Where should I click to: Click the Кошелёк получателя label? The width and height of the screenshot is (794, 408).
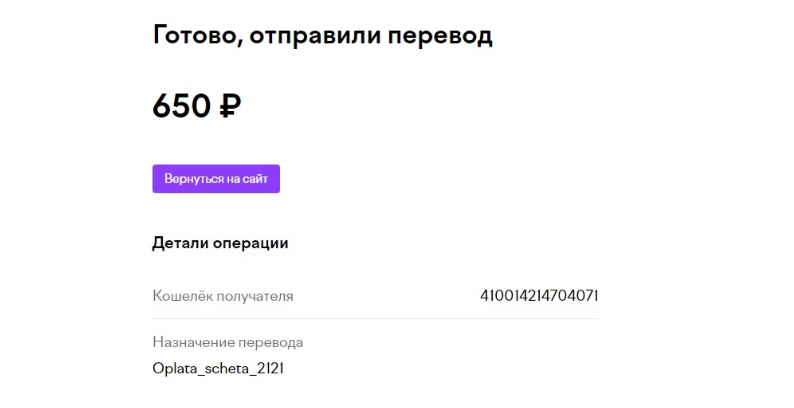click(223, 296)
